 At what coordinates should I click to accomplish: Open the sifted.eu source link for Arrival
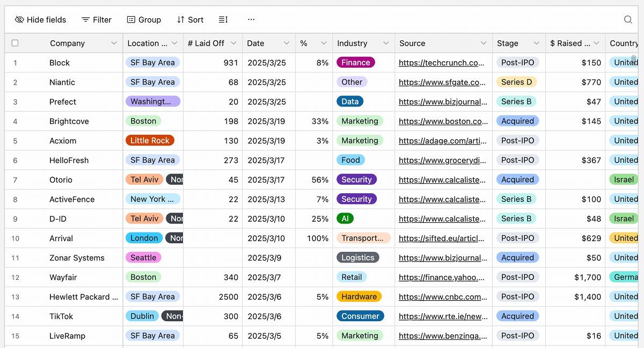point(441,238)
